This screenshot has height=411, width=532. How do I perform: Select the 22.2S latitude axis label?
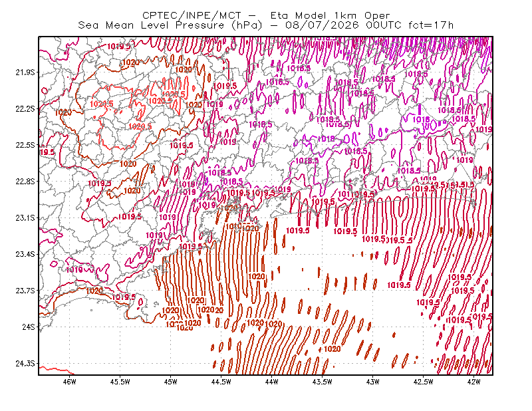(25, 108)
